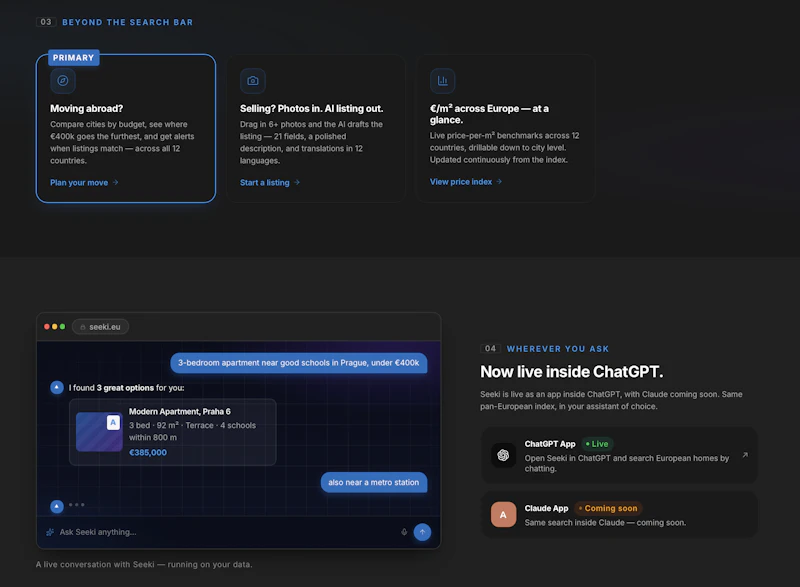Click the Live status badge
Screen dimensions: 800x587
click(x=597, y=444)
